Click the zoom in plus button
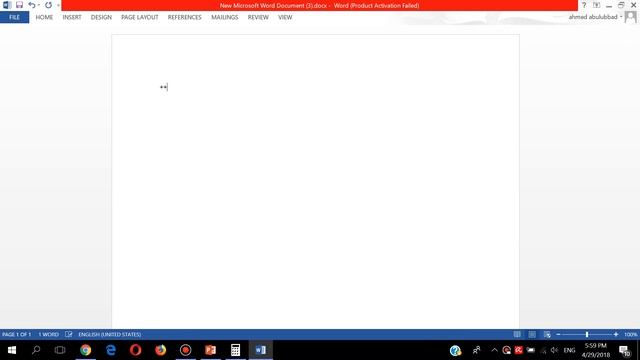The height and width of the screenshot is (360, 640). [x=616, y=334]
